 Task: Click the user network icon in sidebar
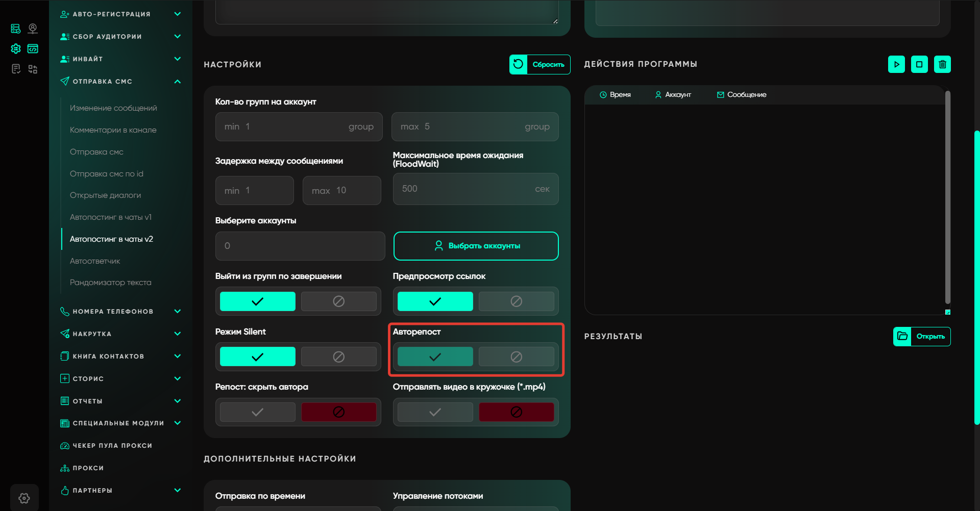[33, 29]
